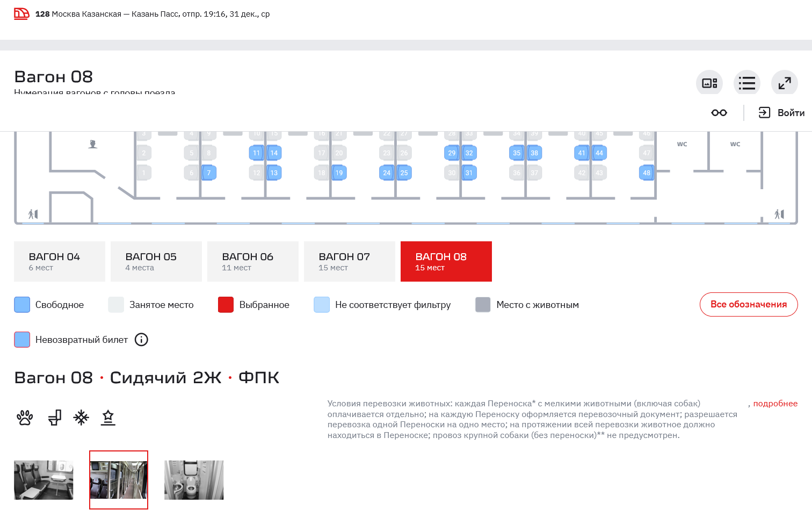This screenshot has height=531, width=812.
Task: Toggle the visually impaired glasses mode
Action: 719,113
